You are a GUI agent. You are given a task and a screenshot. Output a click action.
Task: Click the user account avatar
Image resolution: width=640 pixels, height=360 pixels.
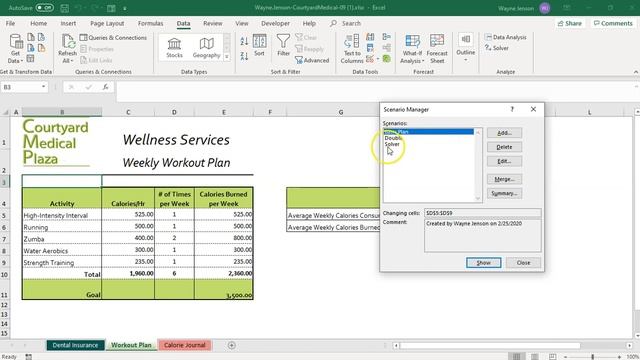pos(544,8)
